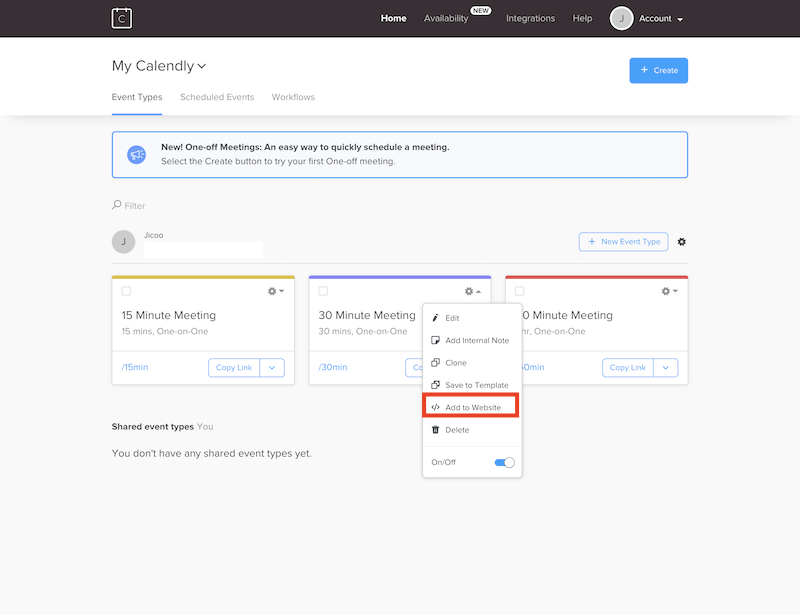Image resolution: width=800 pixels, height=615 pixels.
Task: Go to Home in navigation
Action: coord(393,18)
